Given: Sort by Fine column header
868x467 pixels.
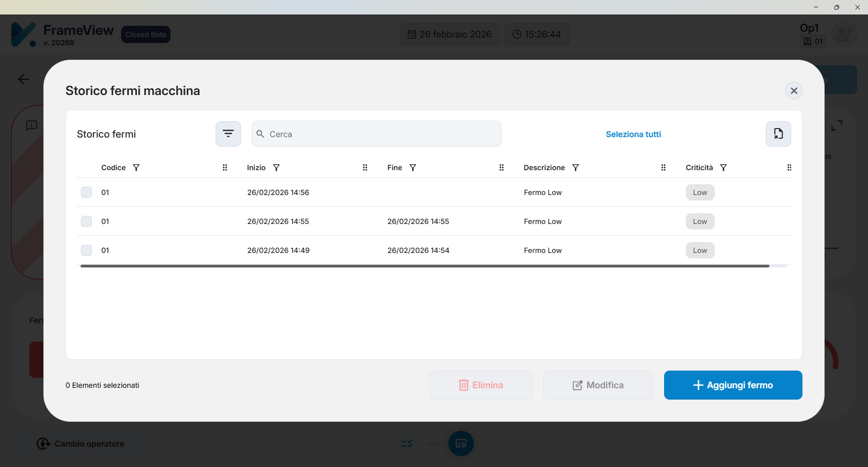Looking at the screenshot, I should tap(395, 168).
